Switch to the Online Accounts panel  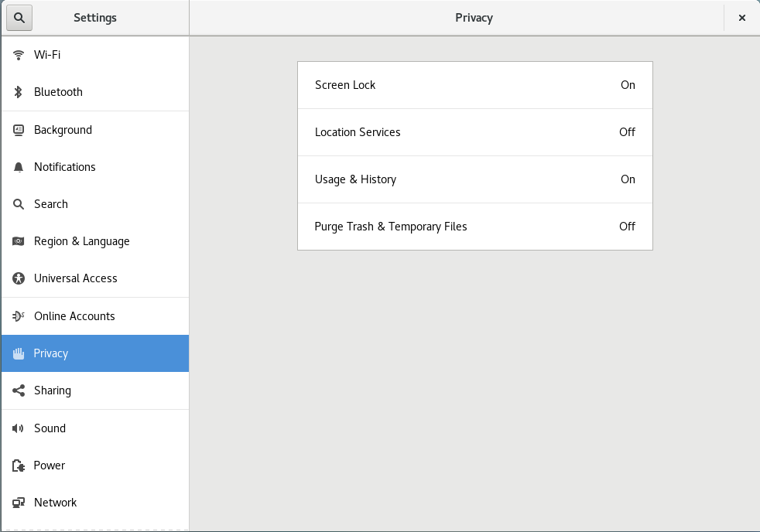pyautogui.click(x=95, y=316)
